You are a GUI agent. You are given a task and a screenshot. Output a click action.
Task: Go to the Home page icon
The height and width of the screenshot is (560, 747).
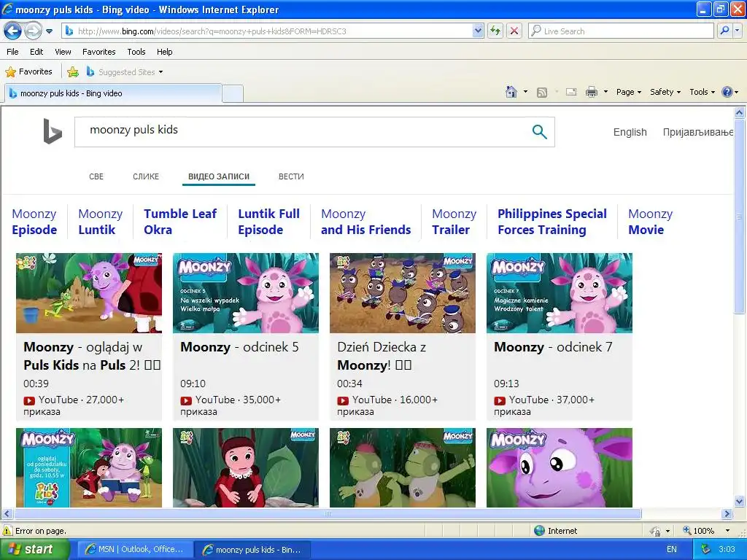click(x=511, y=91)
